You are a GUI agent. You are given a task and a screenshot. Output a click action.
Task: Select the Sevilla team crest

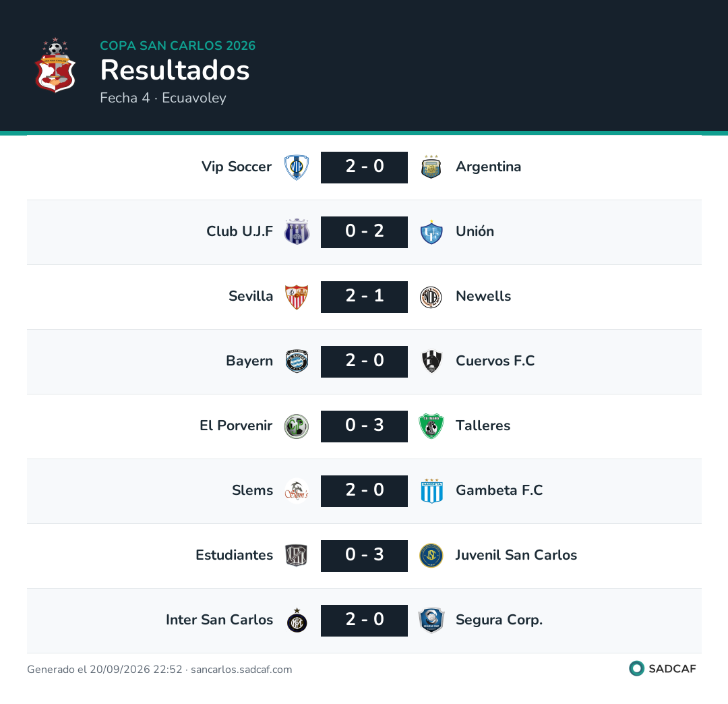(x=297, y=297)
